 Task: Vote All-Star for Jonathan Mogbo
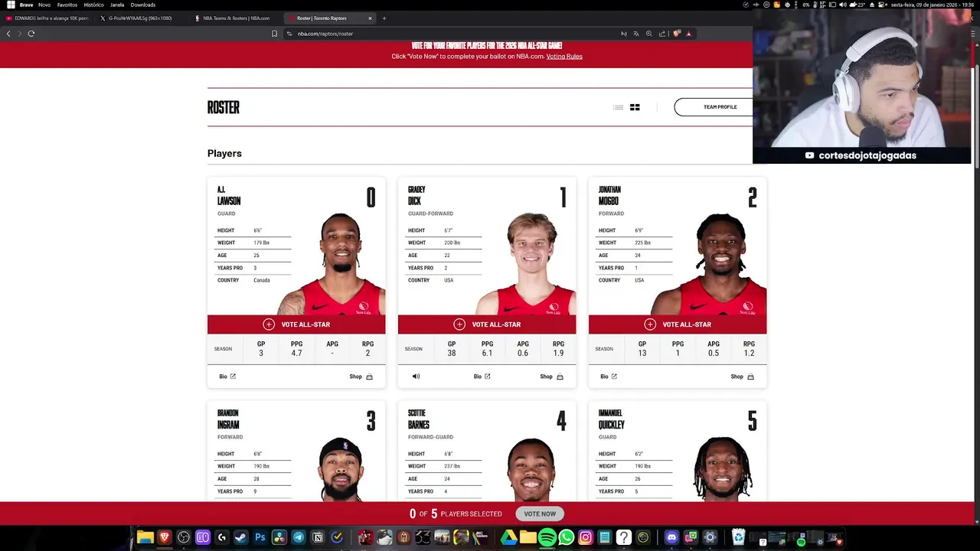tap(678, 324)
